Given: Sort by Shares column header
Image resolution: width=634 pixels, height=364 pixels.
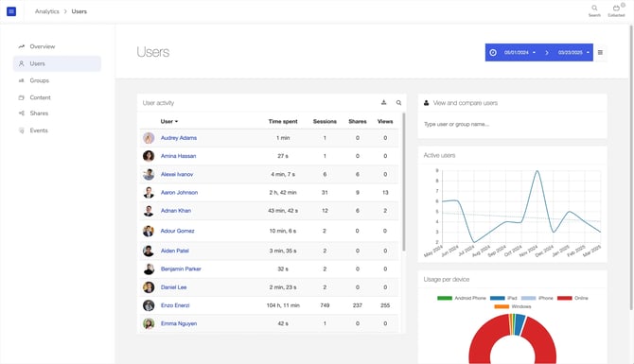Looking at the screenshot, I should pyautogui.click(x=358, y=121).
